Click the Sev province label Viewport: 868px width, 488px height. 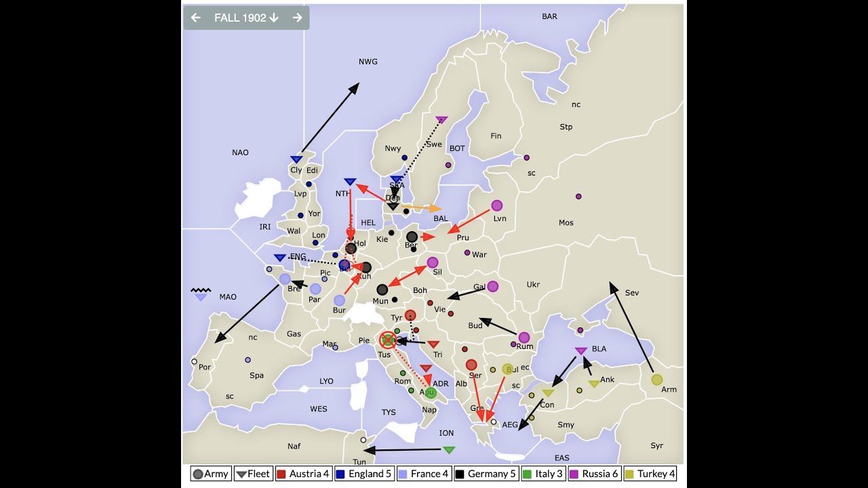point(631,293)
